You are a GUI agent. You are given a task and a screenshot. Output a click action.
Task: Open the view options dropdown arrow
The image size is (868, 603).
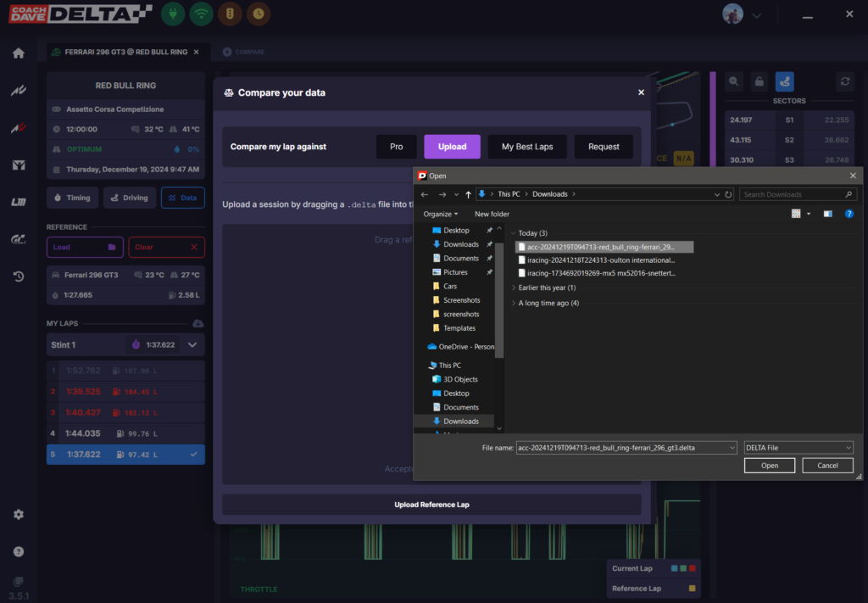tap(809, 214)
